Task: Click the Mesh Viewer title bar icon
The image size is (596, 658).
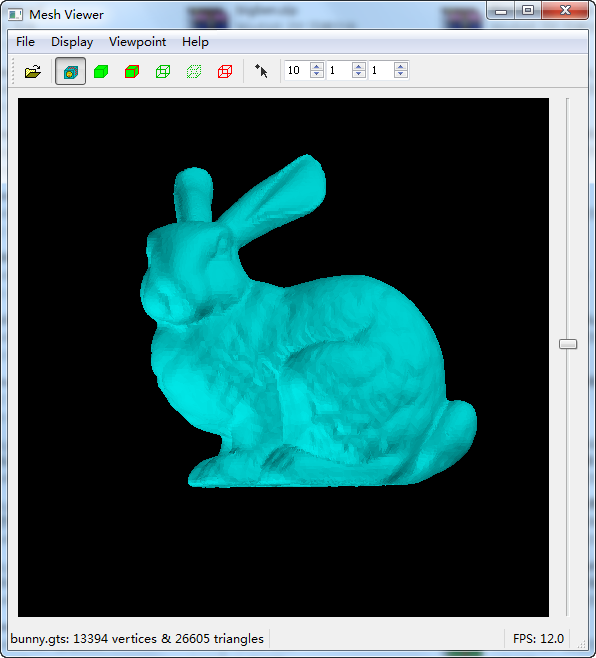Action: [16, 15]
